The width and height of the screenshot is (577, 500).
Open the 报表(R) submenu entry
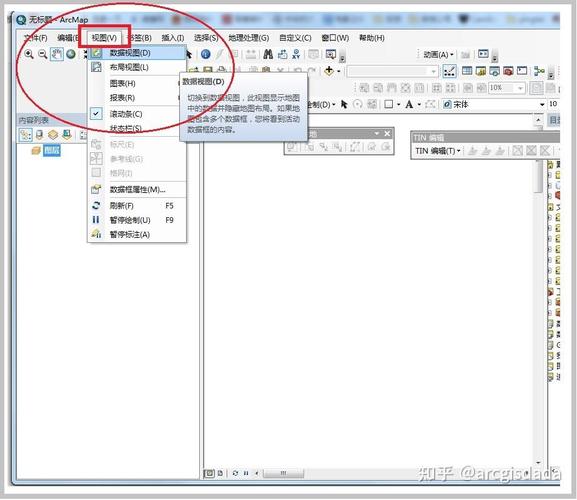(x=136, y=98)
